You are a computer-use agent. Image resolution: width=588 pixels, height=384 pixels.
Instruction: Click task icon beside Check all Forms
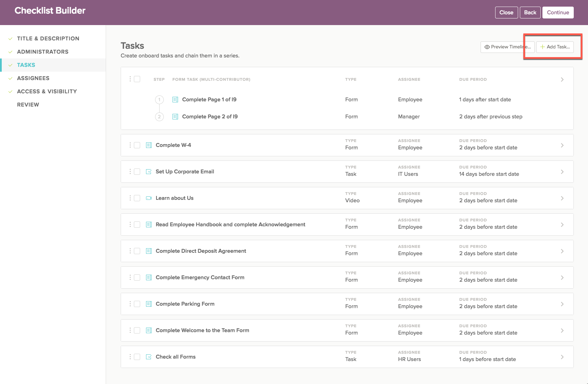(149, 357)
